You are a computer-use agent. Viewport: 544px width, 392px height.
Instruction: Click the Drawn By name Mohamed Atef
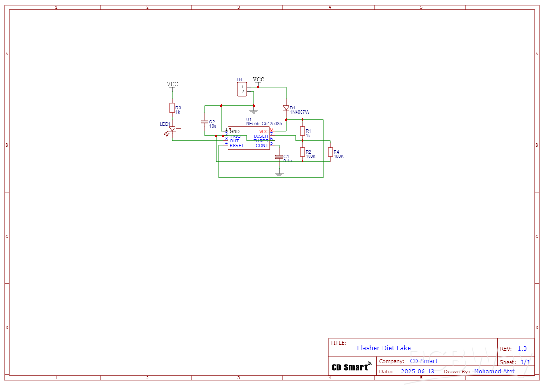pos(495,371)
